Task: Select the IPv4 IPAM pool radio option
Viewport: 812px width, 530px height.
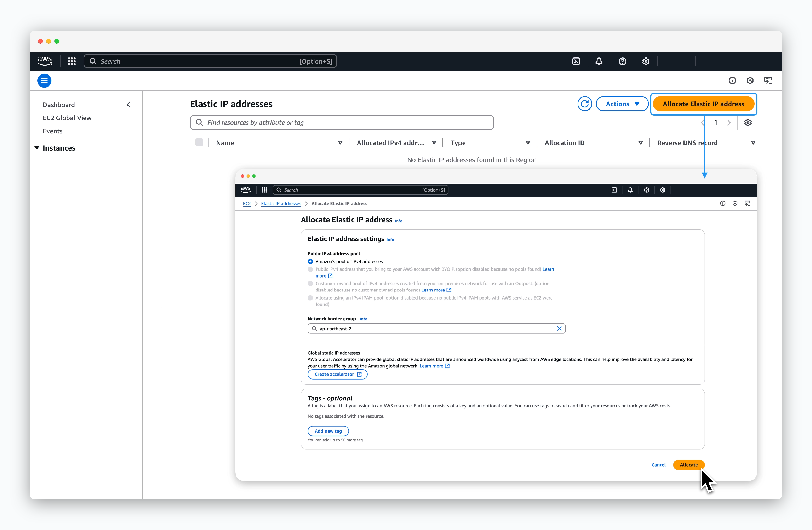Action: click(310, 298)
